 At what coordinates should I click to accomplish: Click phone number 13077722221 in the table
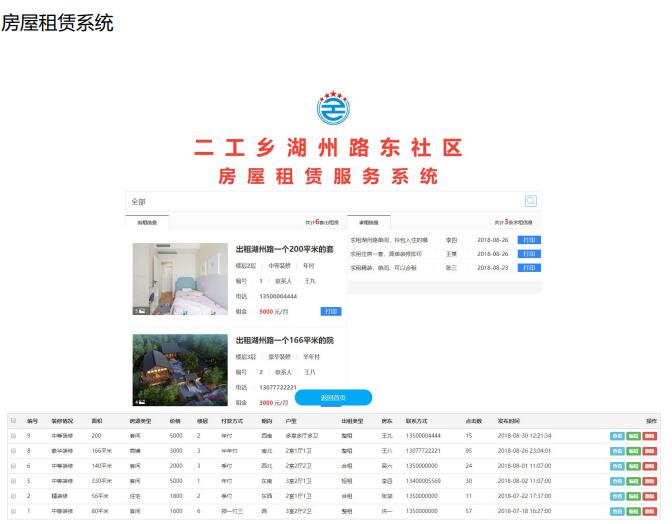click(423, 451)
